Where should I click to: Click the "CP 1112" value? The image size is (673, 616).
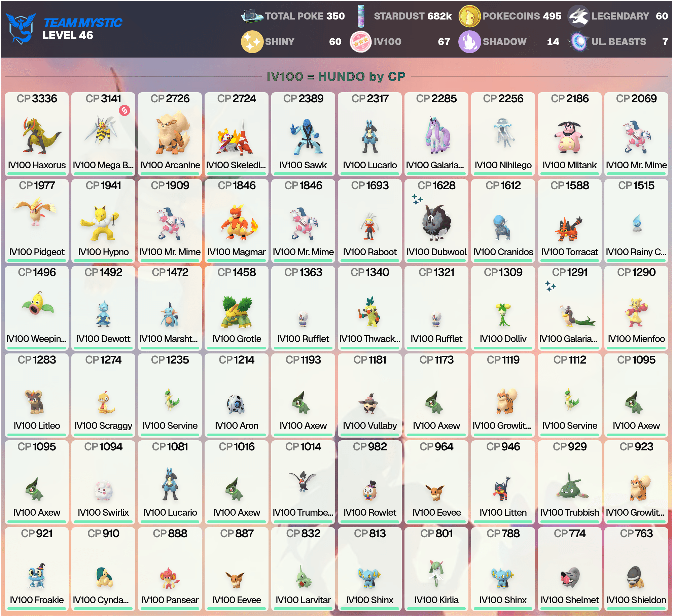570,360
